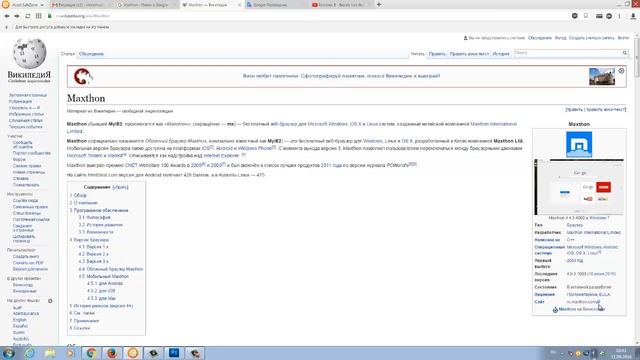Open the file explorer folder taskbar icon
Screen dimensions: 640x360
pos(50,353)
